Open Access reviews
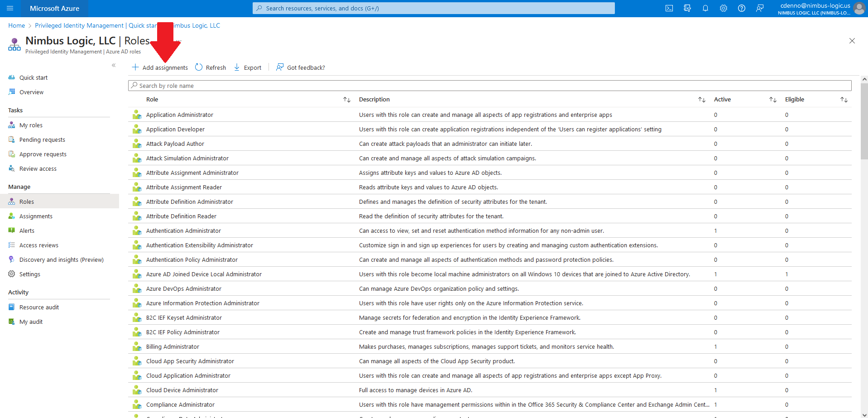 point(39,245)
